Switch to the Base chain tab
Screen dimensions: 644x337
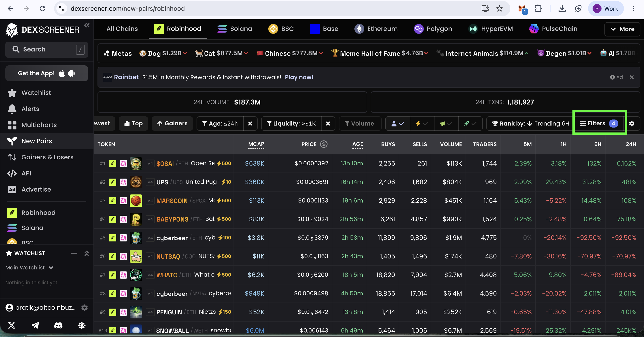tap(324, 29)
